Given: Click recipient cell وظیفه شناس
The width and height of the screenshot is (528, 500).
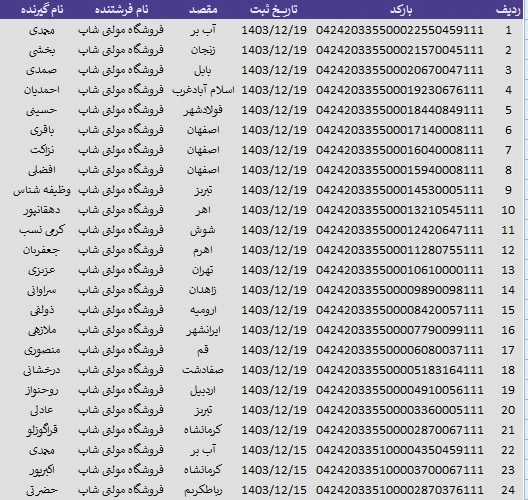Looking at the screenshot, I should click(42, 190).
